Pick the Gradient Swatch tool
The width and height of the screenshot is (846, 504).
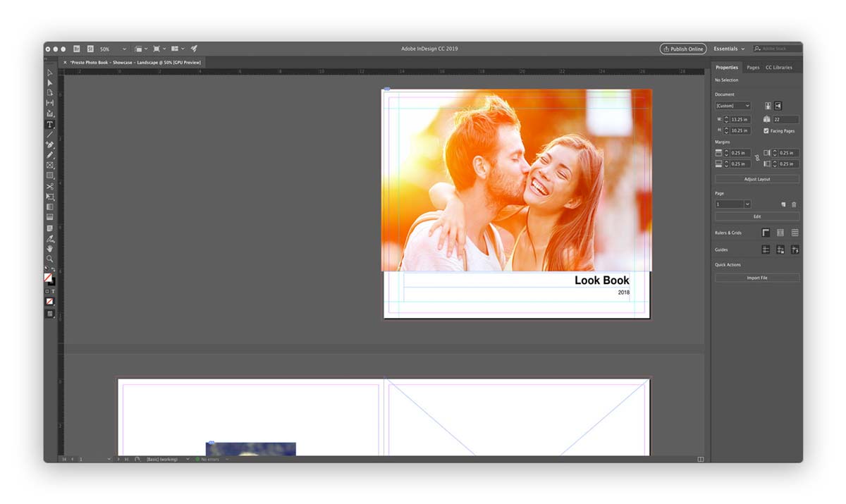50,207
